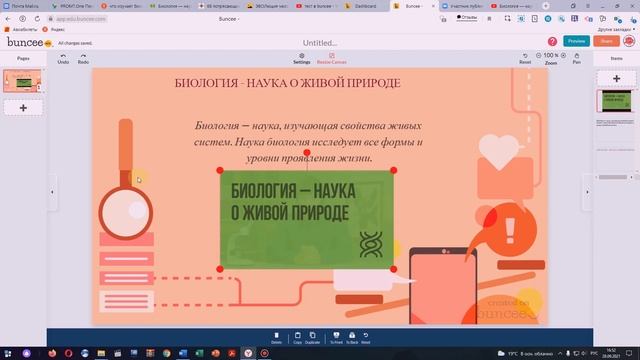
Task: Open the Resize Canvas tool
Action: point(331,59)
